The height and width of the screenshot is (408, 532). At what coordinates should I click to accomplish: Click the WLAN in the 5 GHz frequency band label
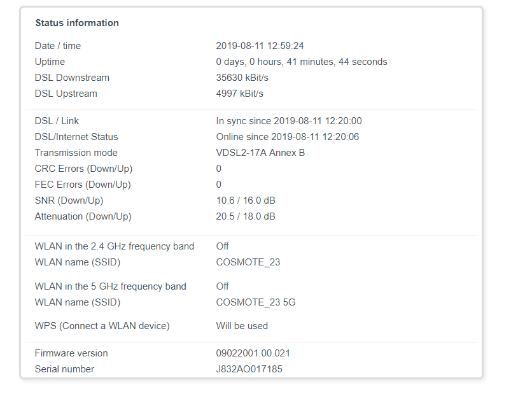[110, 286]
